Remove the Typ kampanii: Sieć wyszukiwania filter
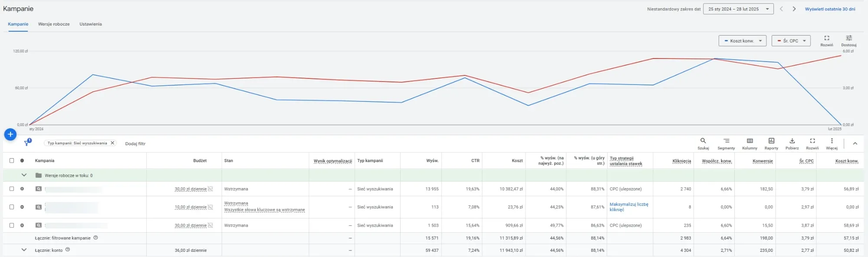Image resolution: width=868 pixels, height=257 pixels. (112, 143)
